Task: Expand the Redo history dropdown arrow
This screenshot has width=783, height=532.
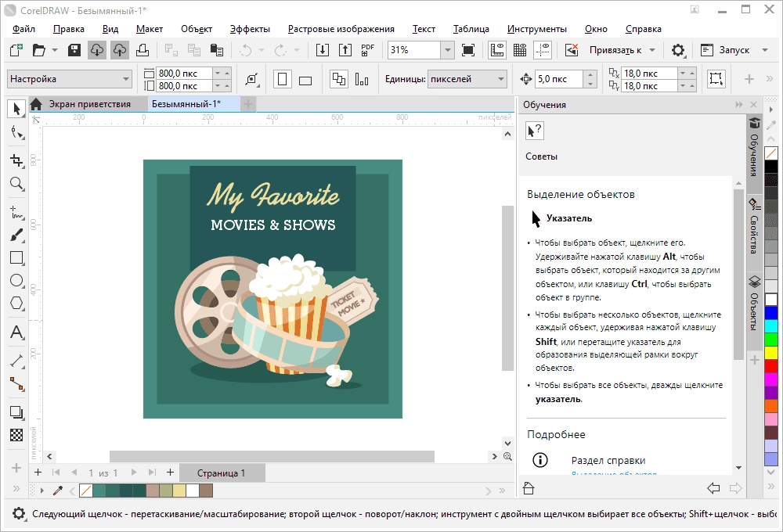Action: click(297, 50)
